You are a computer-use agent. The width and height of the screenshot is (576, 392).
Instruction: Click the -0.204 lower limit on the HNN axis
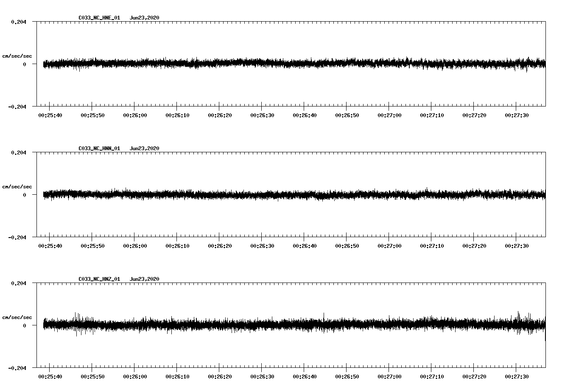point(17,237)
